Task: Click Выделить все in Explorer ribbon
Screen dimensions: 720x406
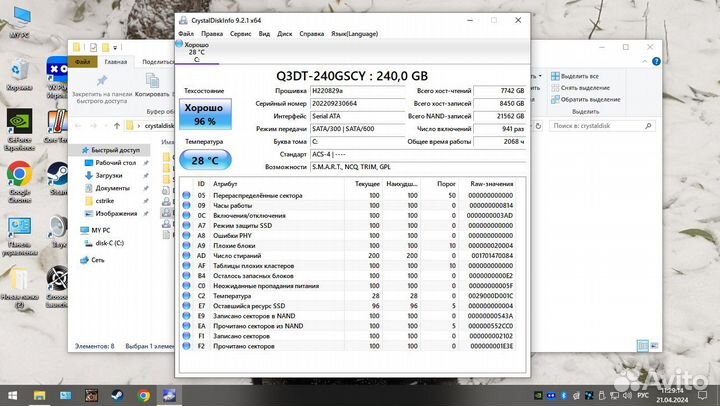Action: tap(575, 76)
